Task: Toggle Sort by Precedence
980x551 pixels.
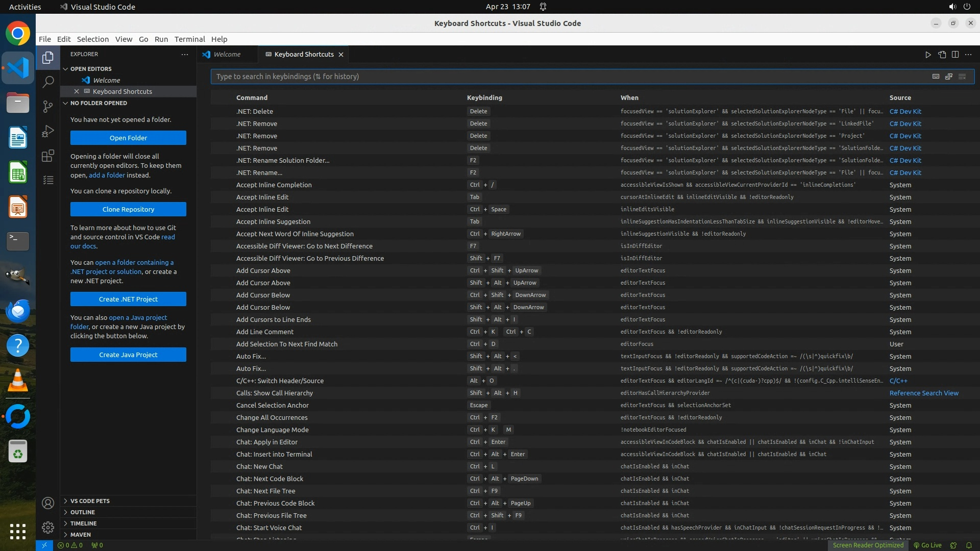Action: click(949, 77)
